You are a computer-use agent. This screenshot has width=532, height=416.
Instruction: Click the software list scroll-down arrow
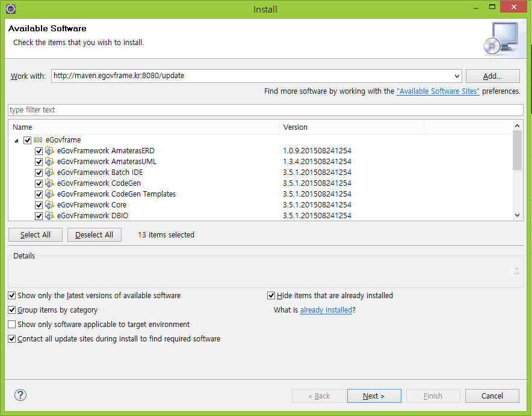(517, 215)
